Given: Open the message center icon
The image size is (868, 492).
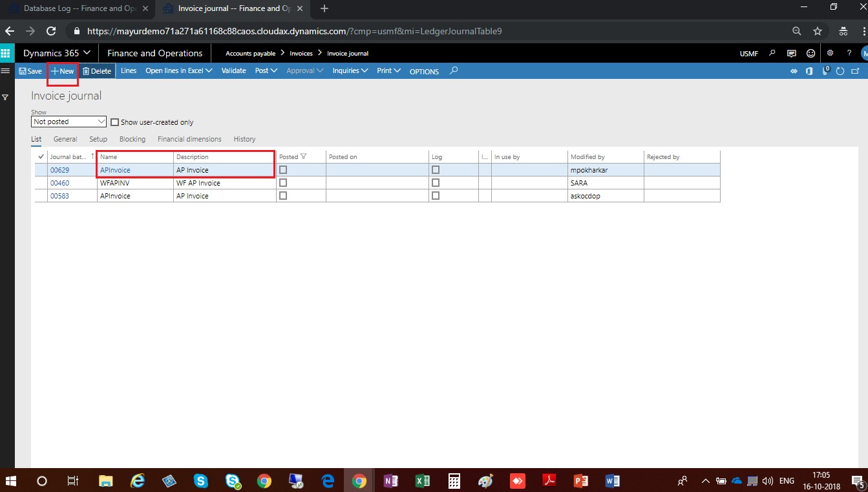Looking at the screenshot, I should [791, 53].
